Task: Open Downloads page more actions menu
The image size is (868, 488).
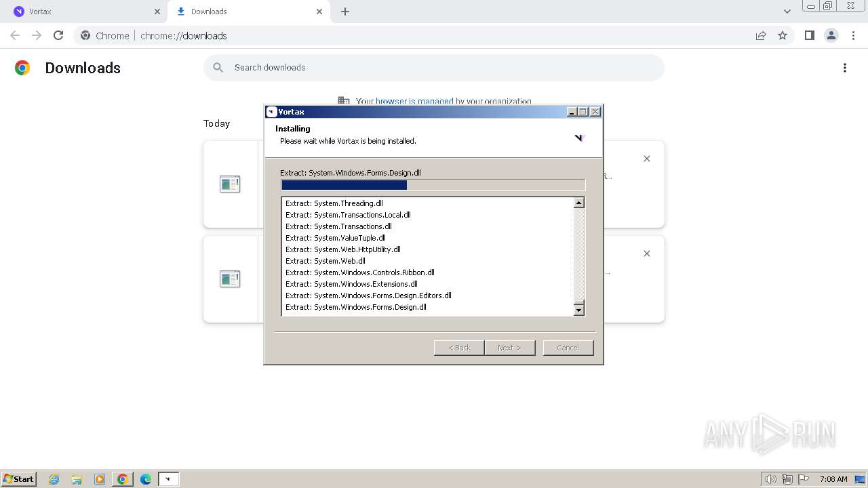Action: [845, 68]
